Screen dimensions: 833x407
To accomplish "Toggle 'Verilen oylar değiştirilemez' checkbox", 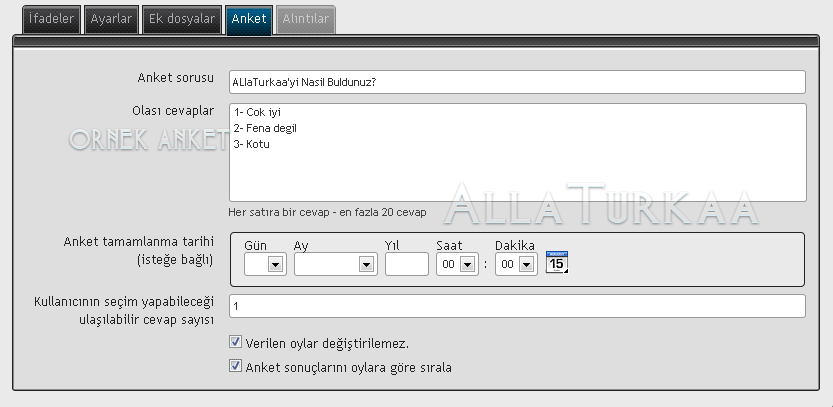I will 236,342.
